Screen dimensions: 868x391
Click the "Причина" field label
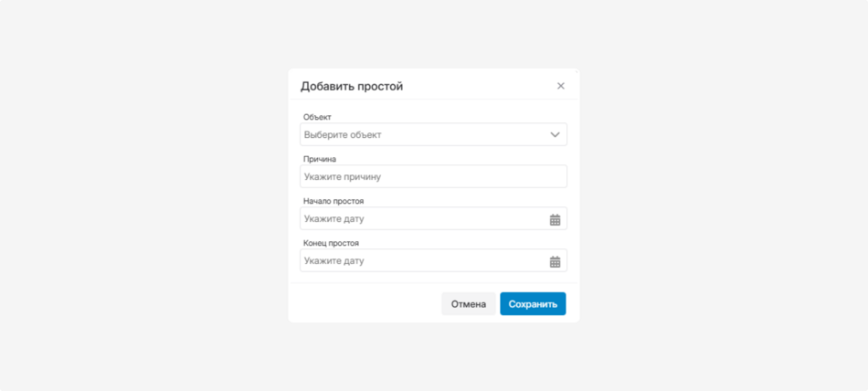point(320,159)
